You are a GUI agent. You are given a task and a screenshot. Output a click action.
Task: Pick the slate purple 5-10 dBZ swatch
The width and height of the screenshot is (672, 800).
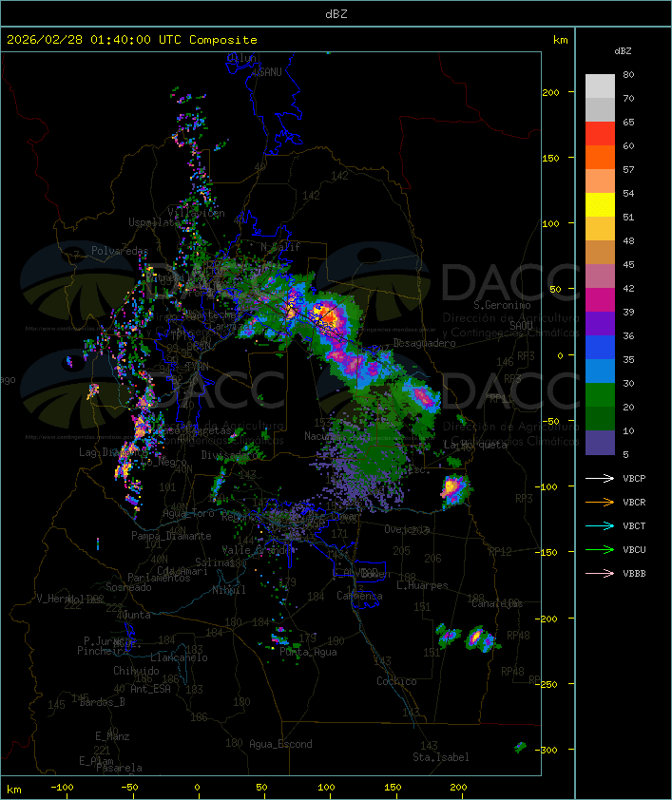tap(600, 443)
